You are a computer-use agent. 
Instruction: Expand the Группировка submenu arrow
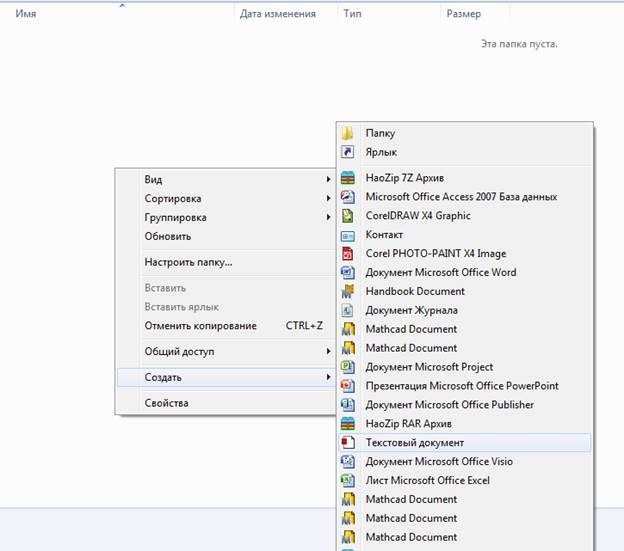(x=328, y=217)
